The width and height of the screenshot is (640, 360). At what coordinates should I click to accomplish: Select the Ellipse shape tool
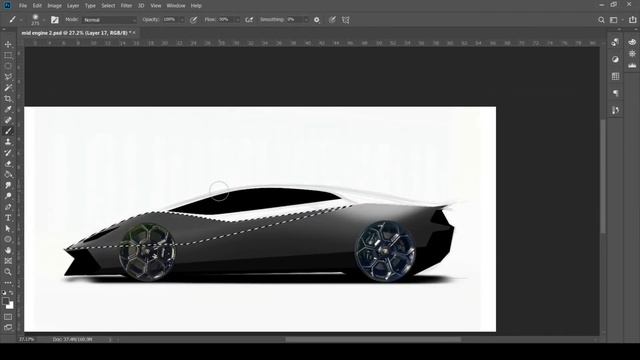pos(8,240)
